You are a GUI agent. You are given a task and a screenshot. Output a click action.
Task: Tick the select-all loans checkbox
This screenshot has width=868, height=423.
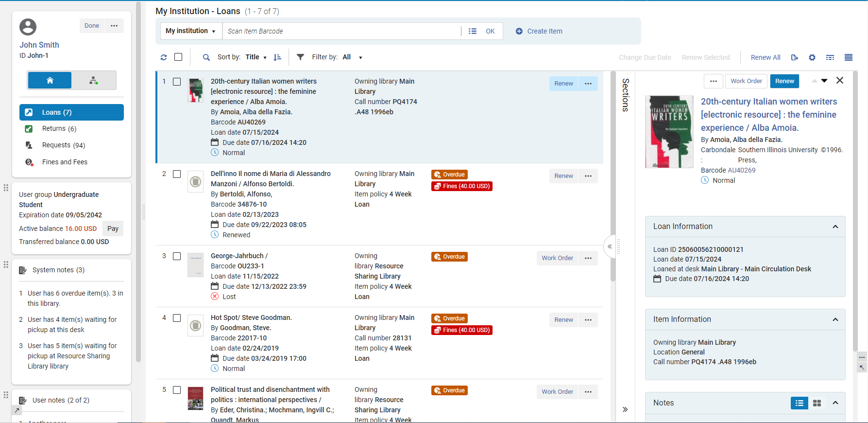tap(178, 57)
